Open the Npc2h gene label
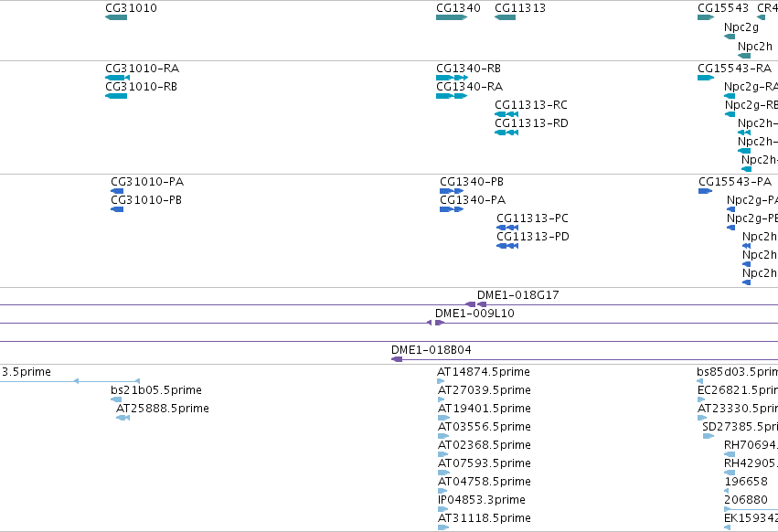 pos(755,46)
